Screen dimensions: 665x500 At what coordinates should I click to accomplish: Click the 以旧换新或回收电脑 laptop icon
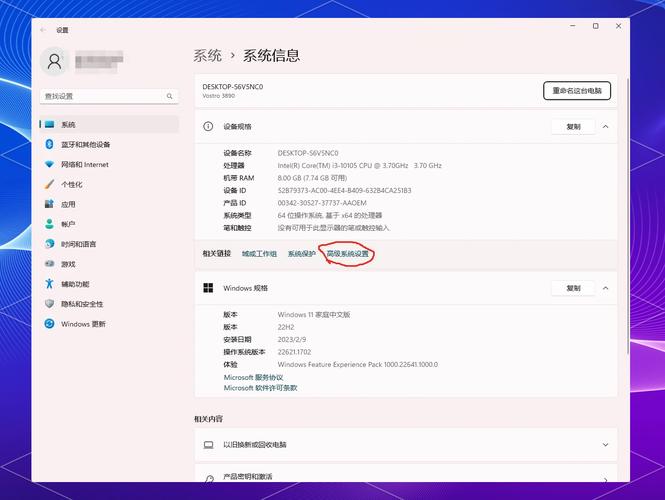(208, 445)
